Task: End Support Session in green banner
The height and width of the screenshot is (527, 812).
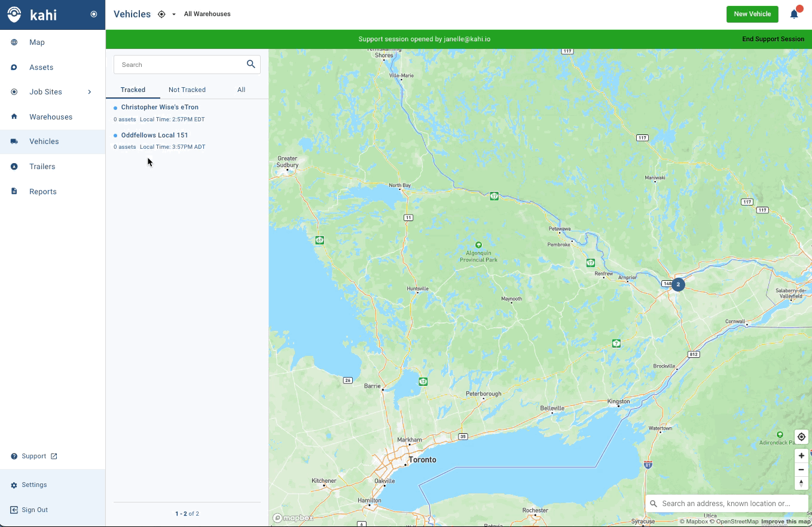Action: [x=773, y=39]
